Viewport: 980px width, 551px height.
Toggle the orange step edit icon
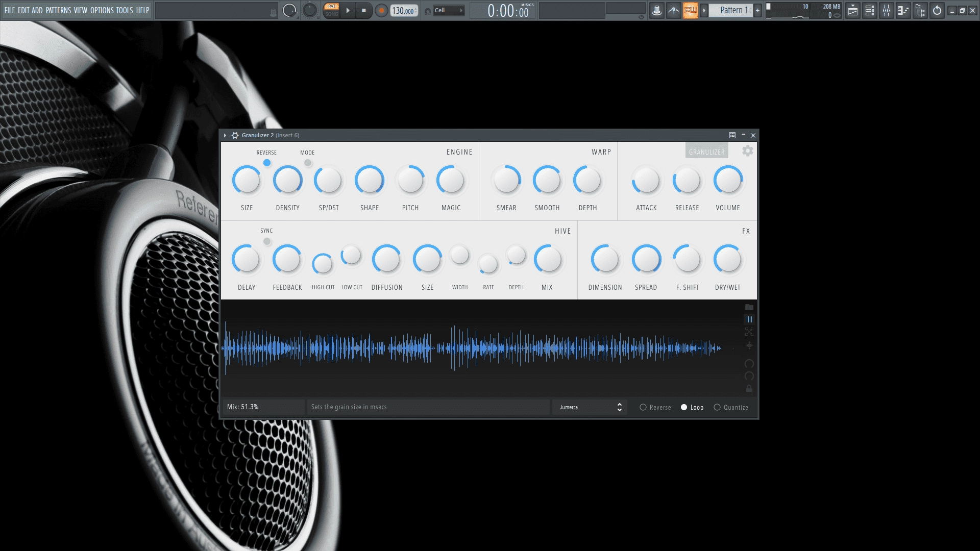click(691, 10)
